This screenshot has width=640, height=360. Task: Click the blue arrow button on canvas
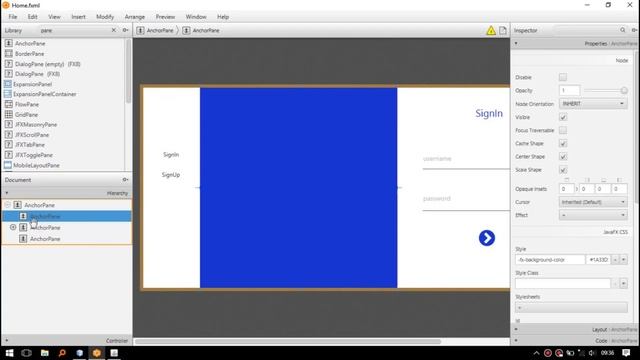tap(487, 238)
